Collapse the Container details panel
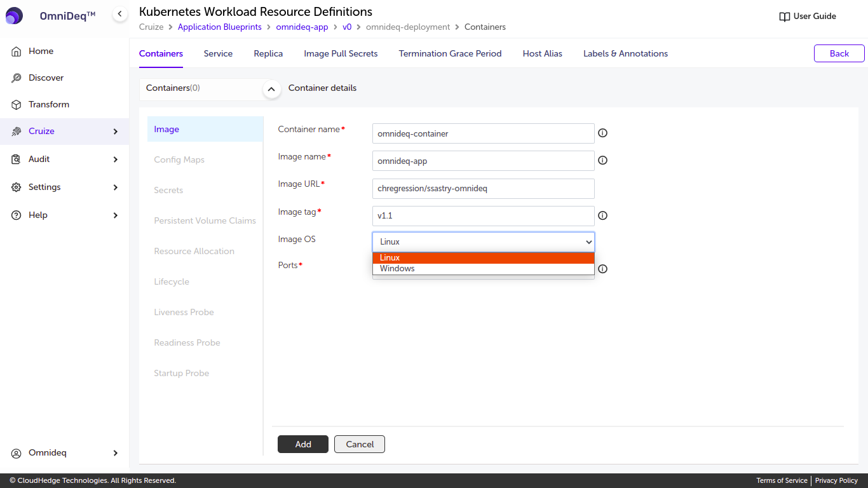 (x=272, y=90)
